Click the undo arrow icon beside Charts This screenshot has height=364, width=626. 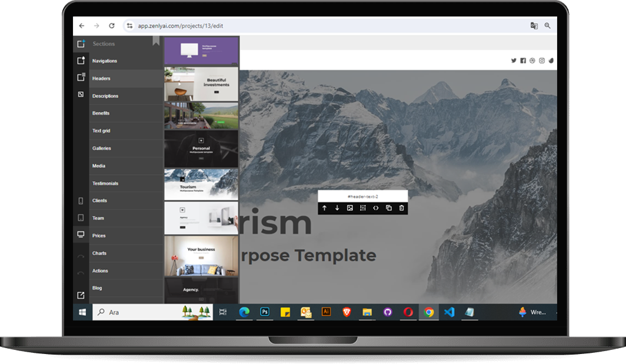81,256
